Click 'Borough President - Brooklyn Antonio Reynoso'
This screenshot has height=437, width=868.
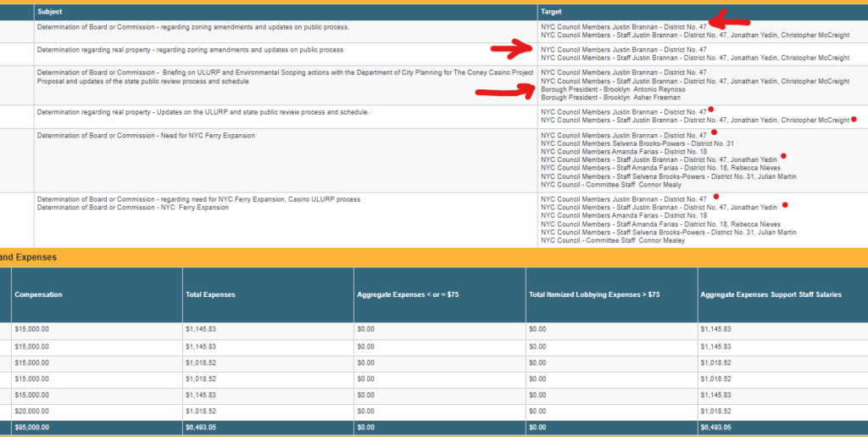click(613, 90)
